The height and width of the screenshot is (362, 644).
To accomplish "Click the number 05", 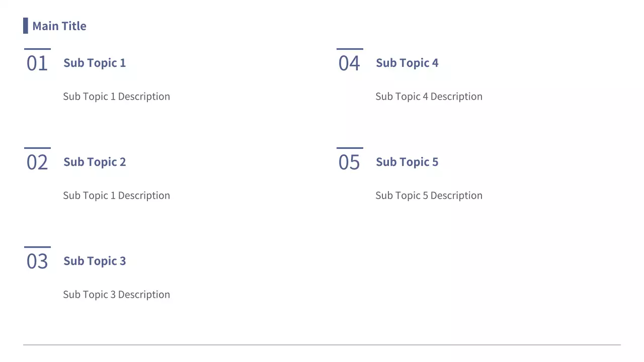I will coord(349,162).
